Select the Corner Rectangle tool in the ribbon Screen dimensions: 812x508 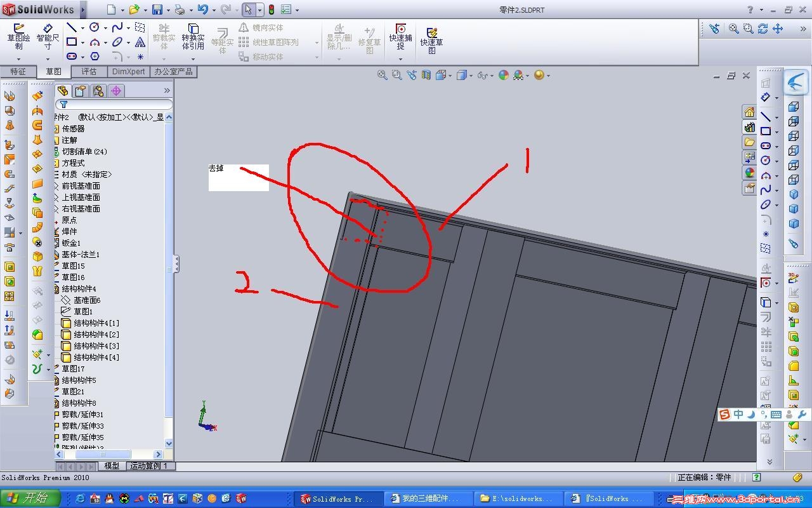[x=72, y=42]
